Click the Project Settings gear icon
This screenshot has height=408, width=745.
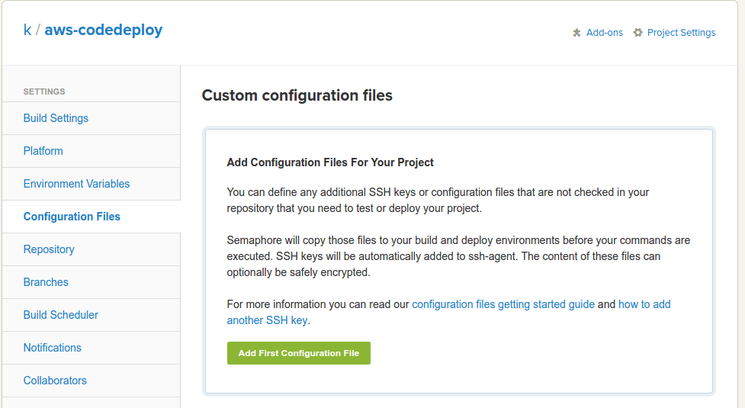tap(638, 33)
